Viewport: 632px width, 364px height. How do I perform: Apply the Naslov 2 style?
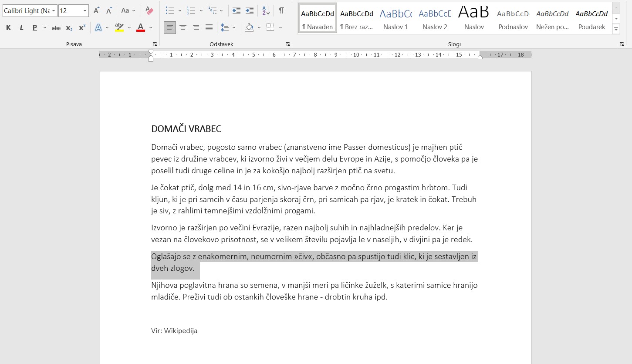tap(435, 18)
